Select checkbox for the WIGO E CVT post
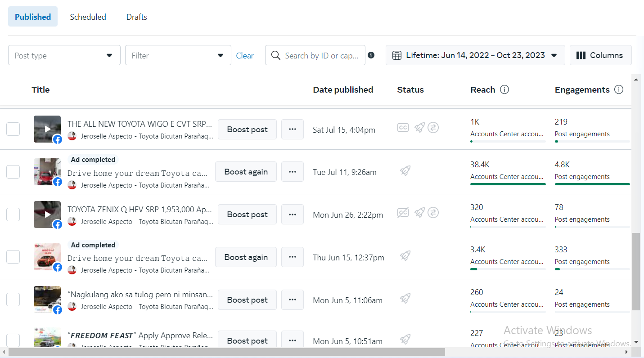644x358 pixels. (13, 129)
